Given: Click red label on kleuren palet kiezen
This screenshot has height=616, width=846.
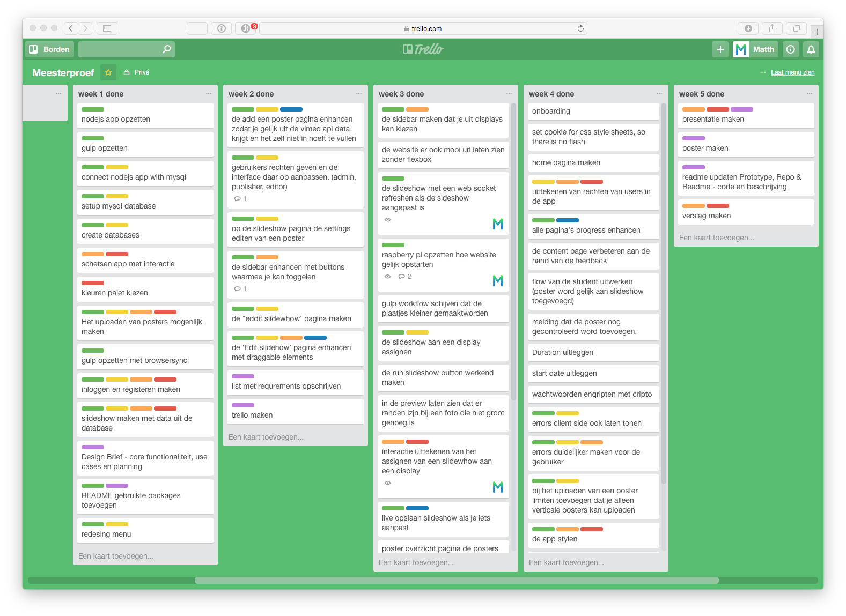Looking at the screenshot, I should pos(93,283).
